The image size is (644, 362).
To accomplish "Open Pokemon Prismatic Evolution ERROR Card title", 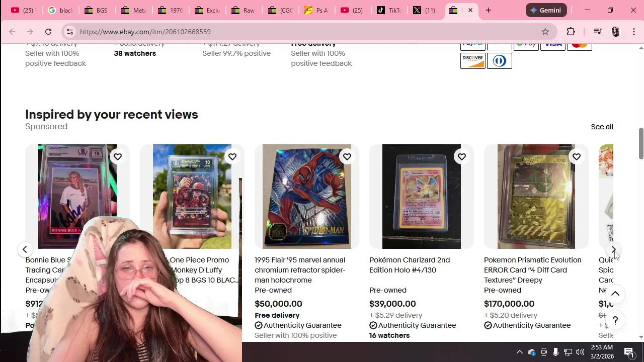I will point(532,270).
